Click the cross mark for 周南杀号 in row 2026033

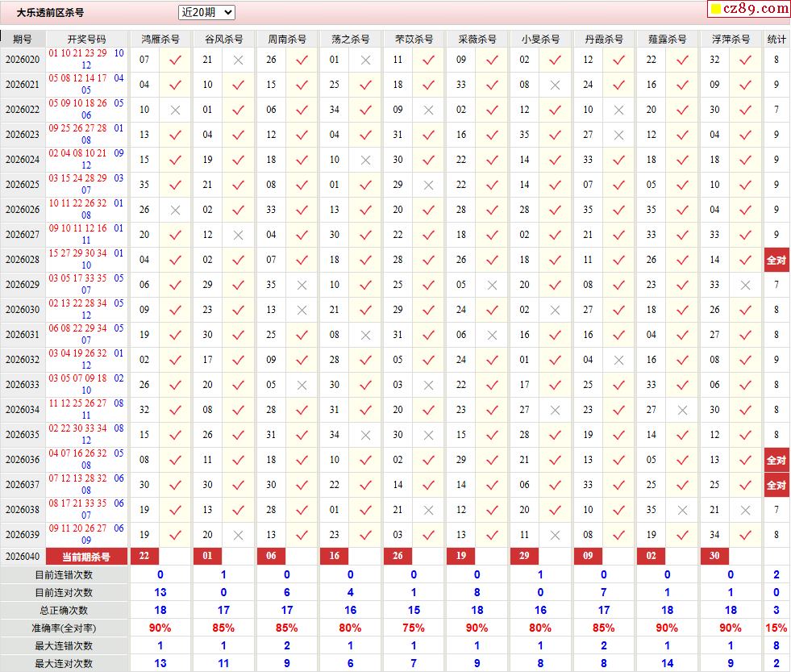(302, 385)
